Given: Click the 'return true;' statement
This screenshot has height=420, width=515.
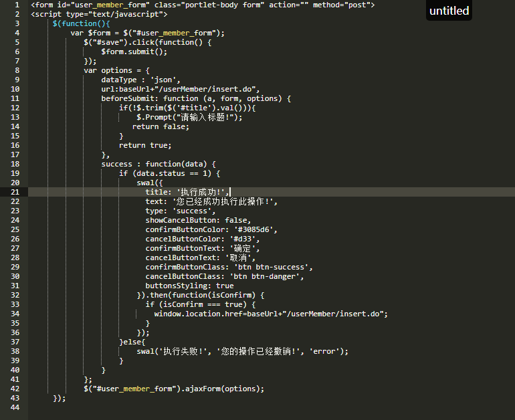Looking at the screenshot, I should 145,146.
